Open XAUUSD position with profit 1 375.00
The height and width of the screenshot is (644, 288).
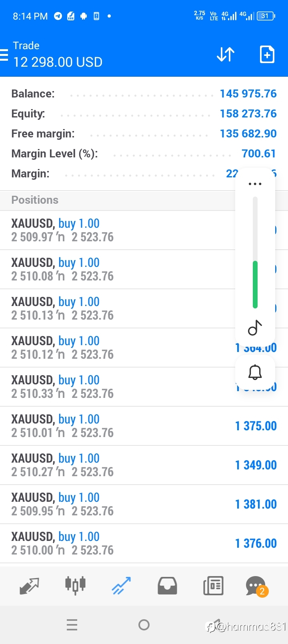click(x=144, y=426)
